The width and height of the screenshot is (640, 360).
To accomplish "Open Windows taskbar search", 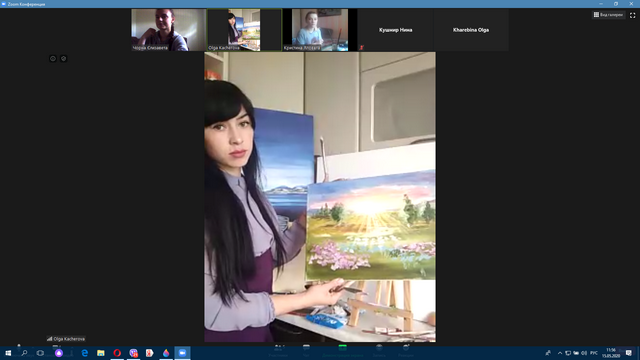I will [24, 353].
